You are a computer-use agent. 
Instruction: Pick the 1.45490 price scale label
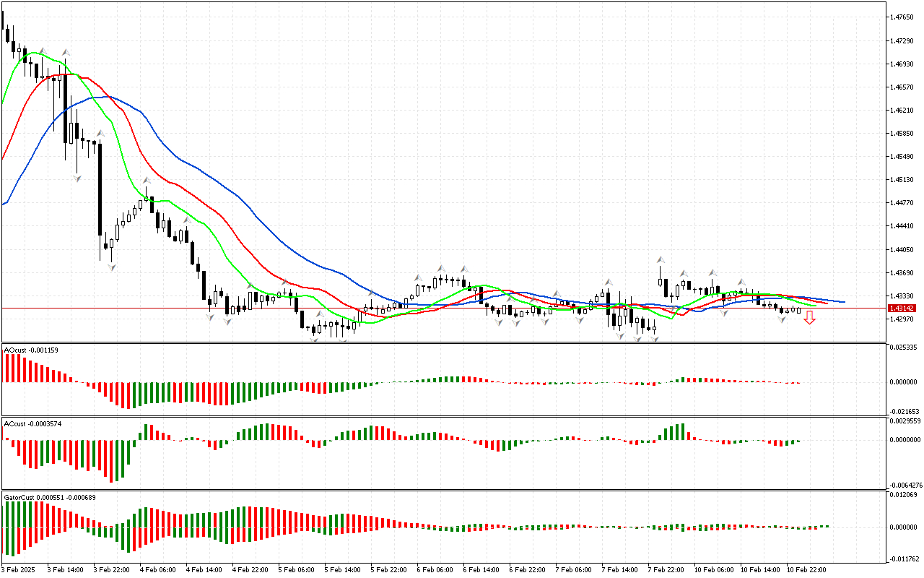pos(902,156)
